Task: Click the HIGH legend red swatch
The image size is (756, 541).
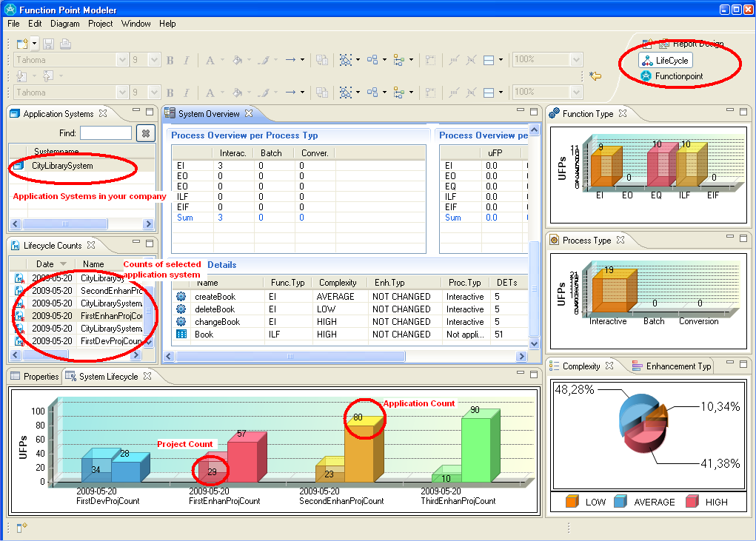Action: pyautogui.click(x=692, y=502)
